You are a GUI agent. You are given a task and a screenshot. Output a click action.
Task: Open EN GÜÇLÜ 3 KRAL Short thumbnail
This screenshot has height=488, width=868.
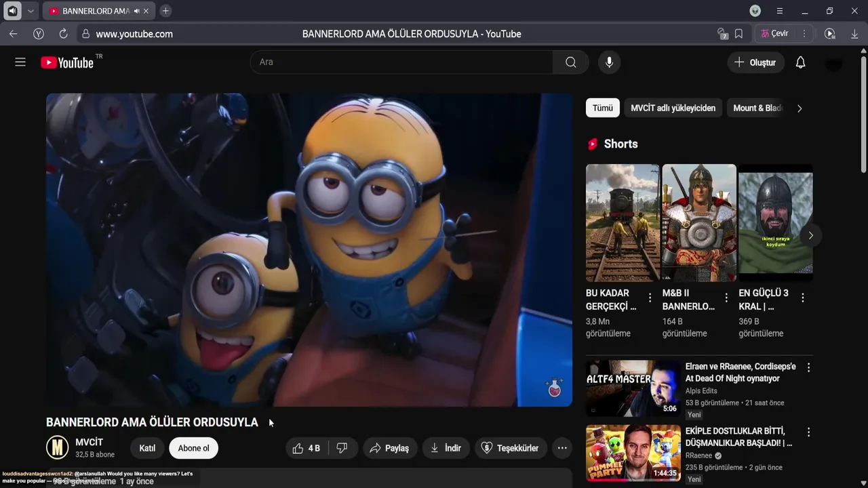point(775,223)
